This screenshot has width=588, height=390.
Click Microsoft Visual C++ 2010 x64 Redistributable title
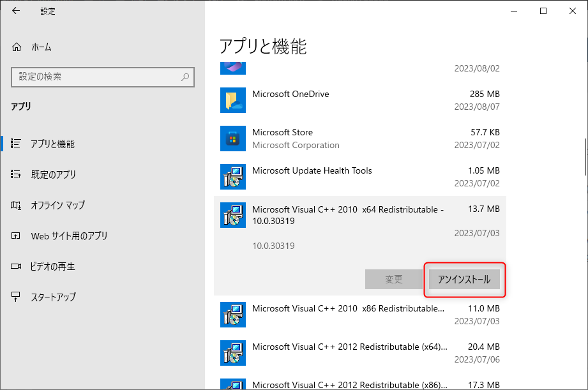click(x=348, y=215)
